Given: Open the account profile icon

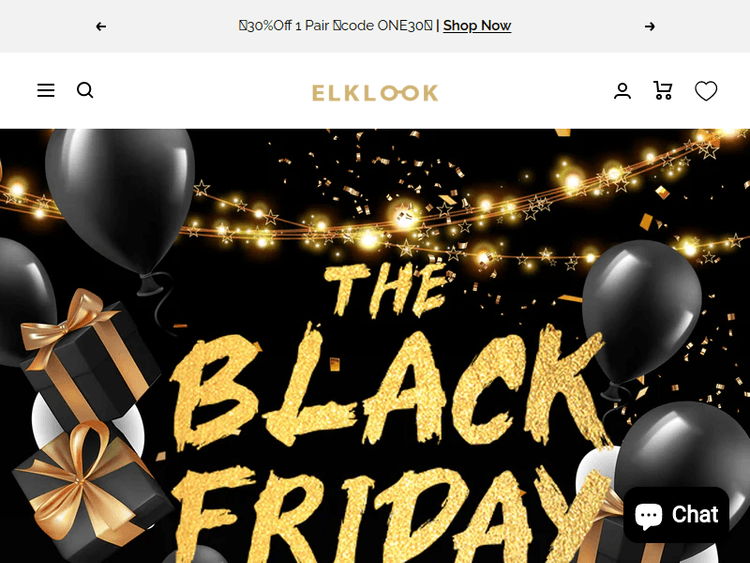Looking at the screenshot, I should 622,90.
